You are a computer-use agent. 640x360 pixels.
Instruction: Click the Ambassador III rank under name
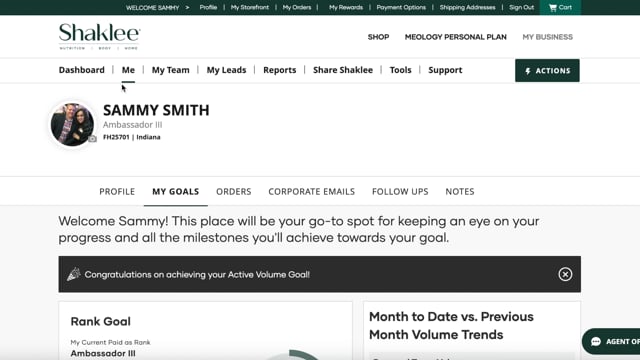click(x=132, y=125)
